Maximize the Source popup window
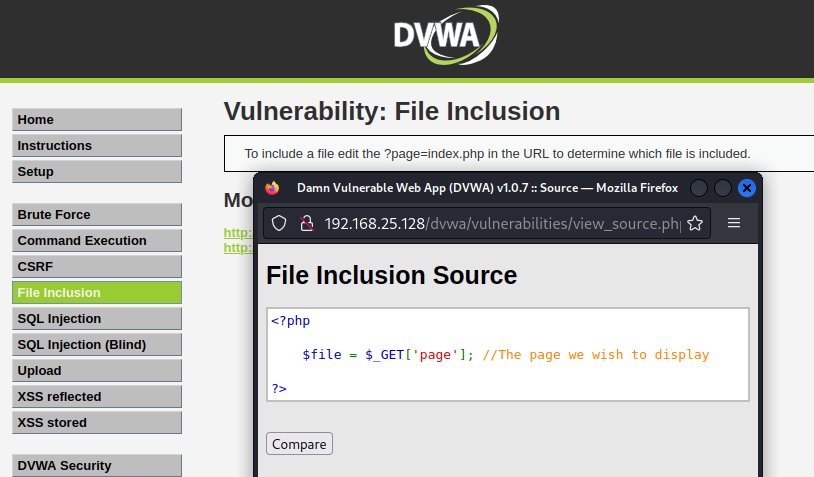This screenshot has width=814, height=477. (x=723, y=188)
